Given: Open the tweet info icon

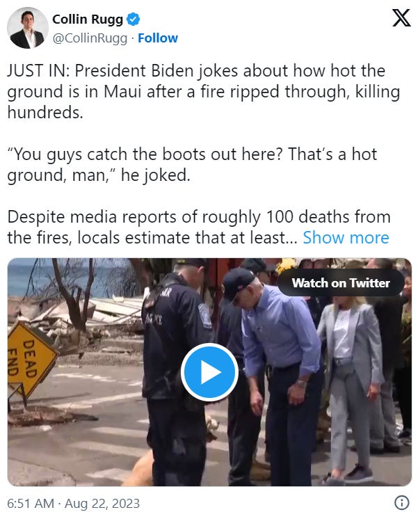Looking at the screenshot, I should [x=402, y=503].
